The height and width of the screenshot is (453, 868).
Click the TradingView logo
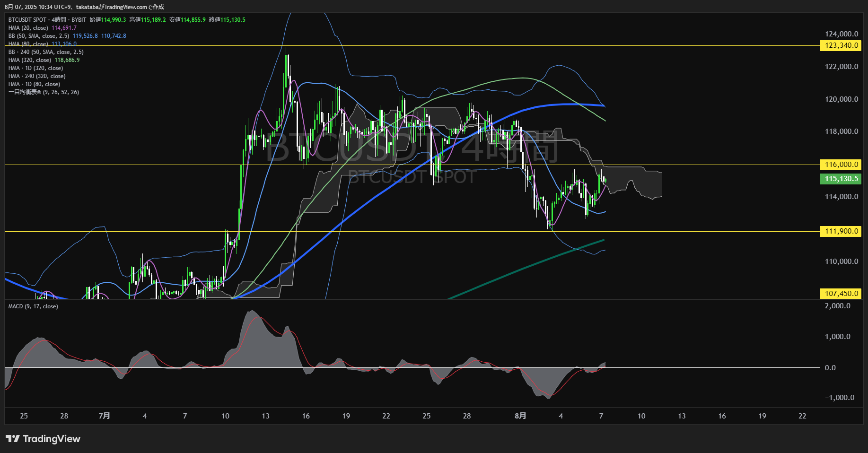pos(43,439)
